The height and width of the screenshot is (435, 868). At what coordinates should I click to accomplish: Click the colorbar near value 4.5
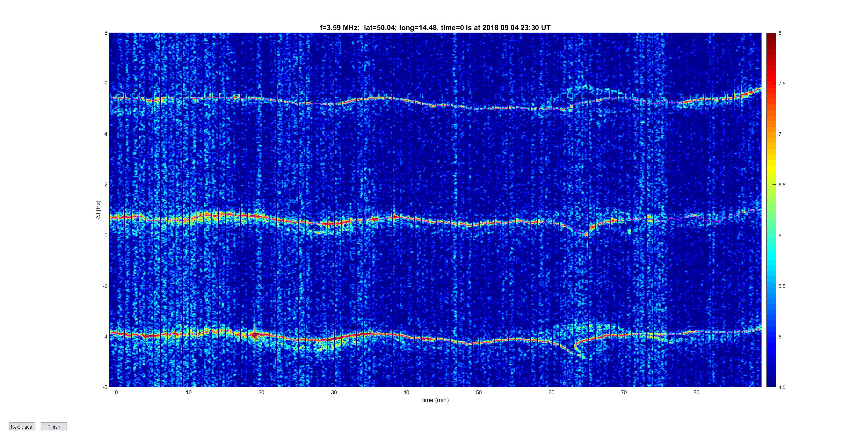pyautogui.click(x=771, y=386)
